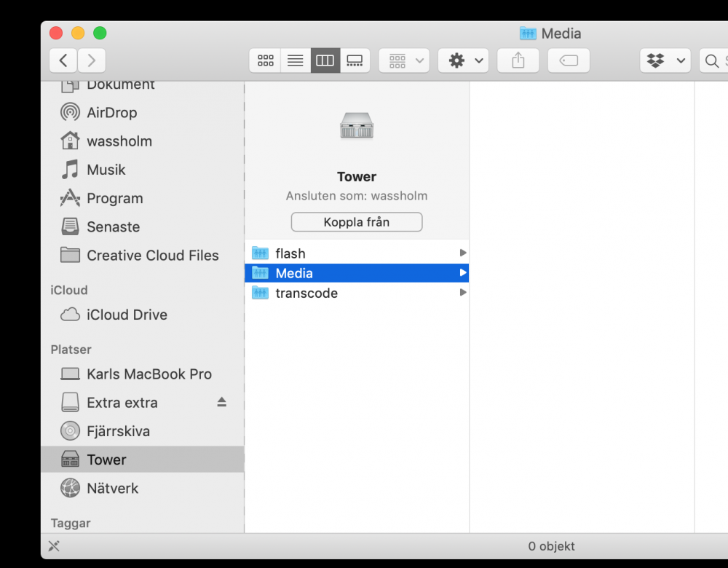This screenshot has height=568, width=728.
Task: Minimize the Finder window
Action: click(78, 33)
